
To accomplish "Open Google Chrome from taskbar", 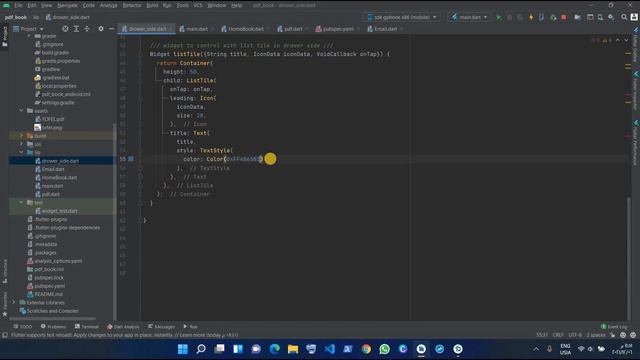I will pyautogui.click(x=366, y=349).
